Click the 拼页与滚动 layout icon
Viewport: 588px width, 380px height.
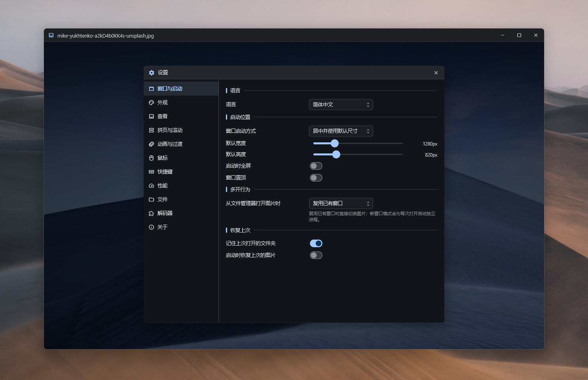(151, 130)
